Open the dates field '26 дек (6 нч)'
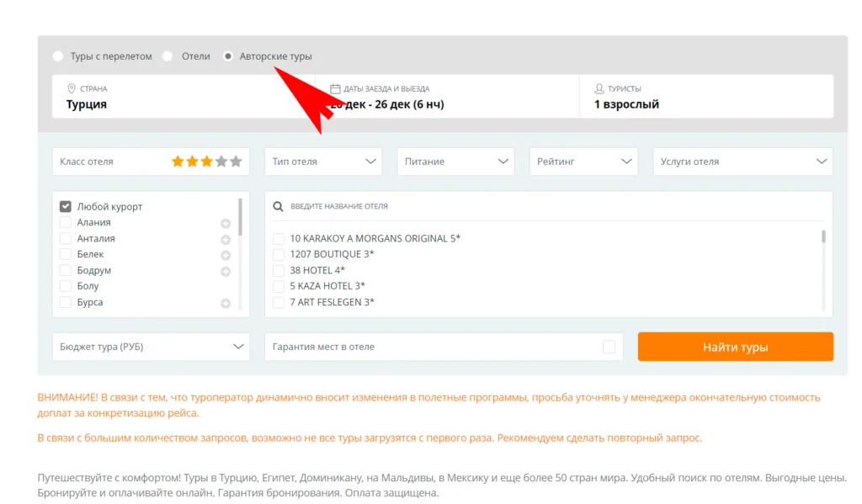Image resolution: width=862 pixels, height=504 pixels. (x=447, y=96)
